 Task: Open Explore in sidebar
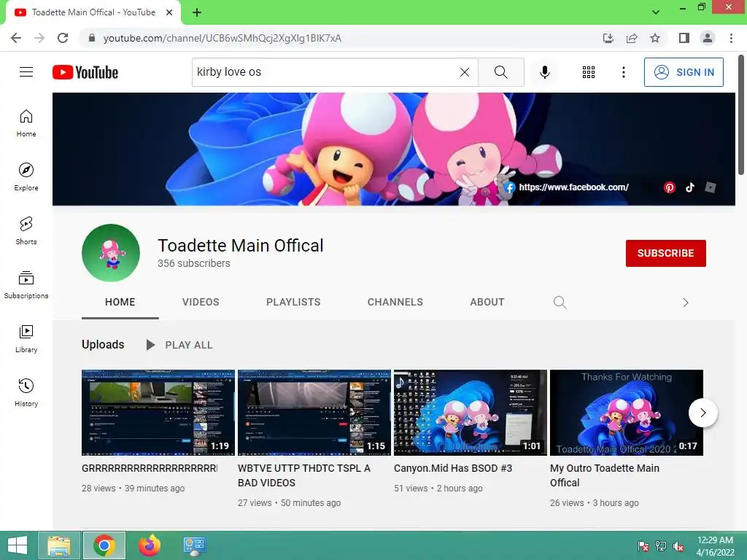(x=26, y=176)
